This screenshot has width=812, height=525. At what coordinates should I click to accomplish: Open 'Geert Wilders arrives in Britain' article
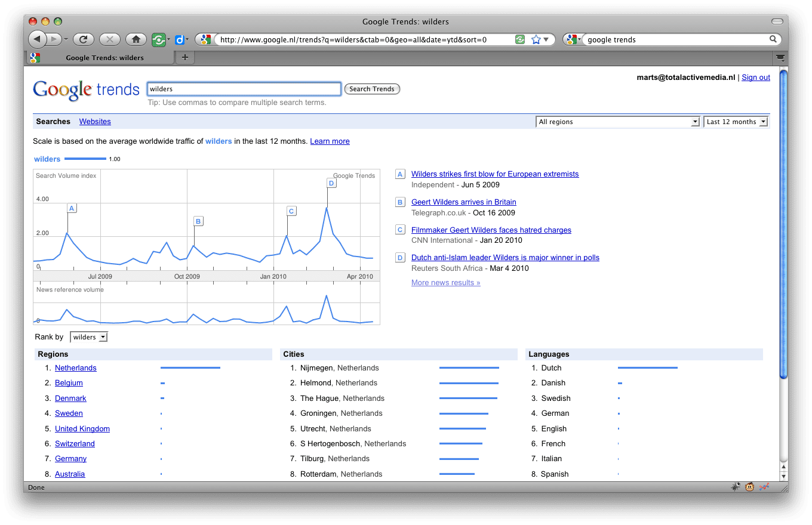coord(464,202)
